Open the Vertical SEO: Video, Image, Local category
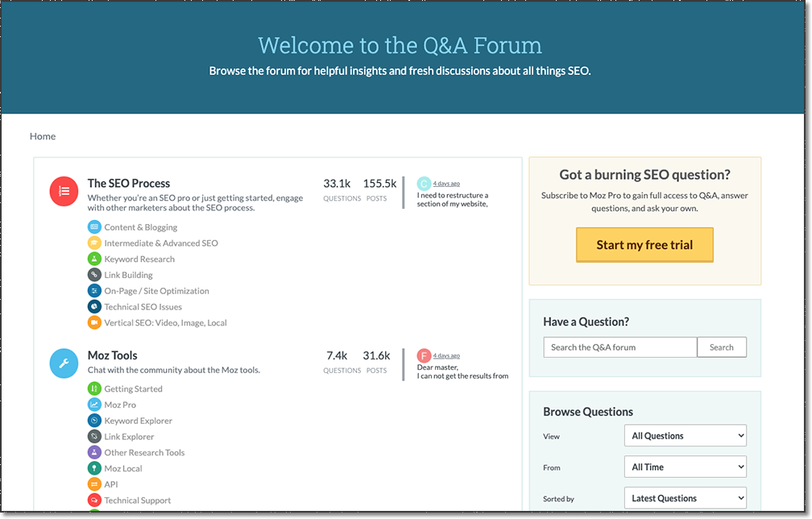The height and width of the screenshot is (519, 812). click(95, 322)
